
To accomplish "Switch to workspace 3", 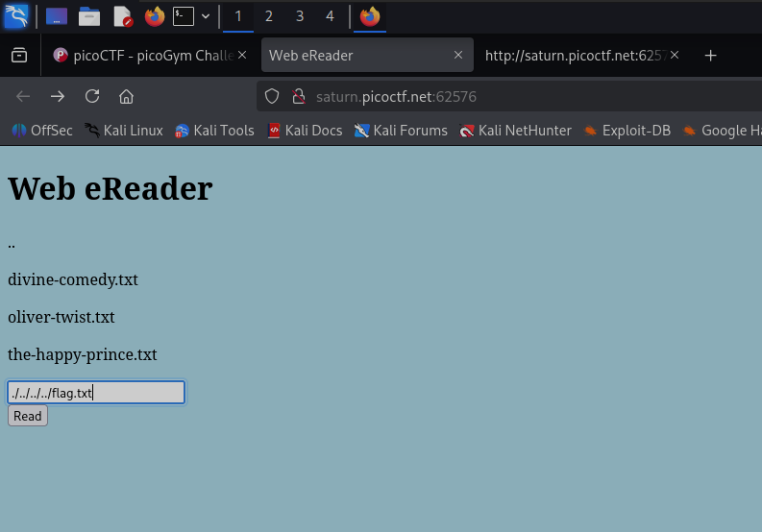I will 299,16.
